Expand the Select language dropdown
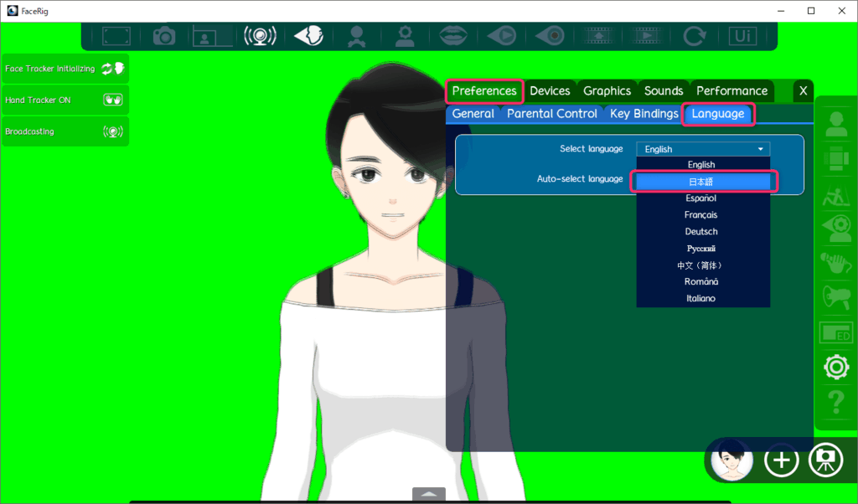858x504 pixels. pyautogui.click(x=702, y=149)
